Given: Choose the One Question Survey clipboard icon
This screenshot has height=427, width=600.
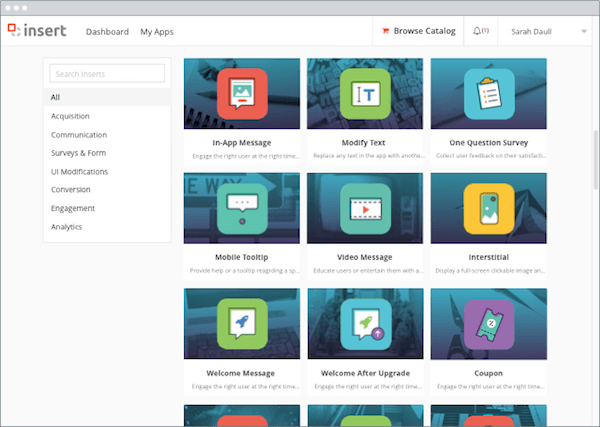Looking at the screenshot, I should coord(489,94).
